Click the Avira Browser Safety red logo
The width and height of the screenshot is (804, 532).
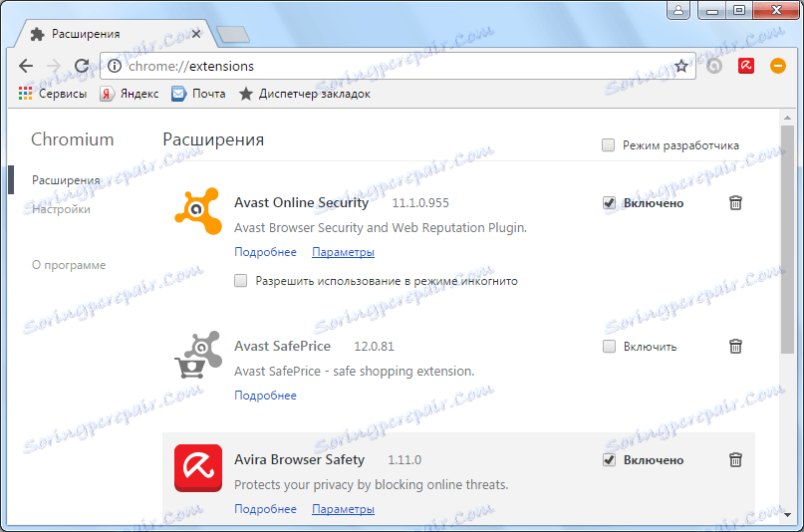198,468
